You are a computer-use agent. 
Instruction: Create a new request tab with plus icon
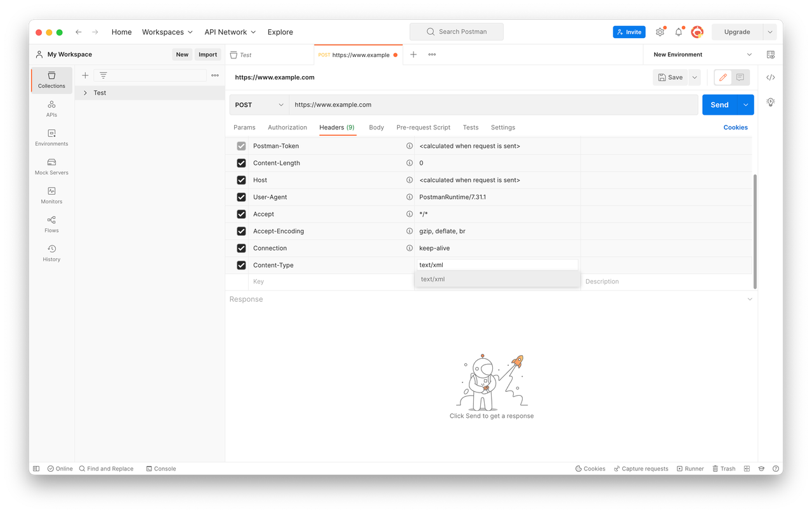point(413,55)
